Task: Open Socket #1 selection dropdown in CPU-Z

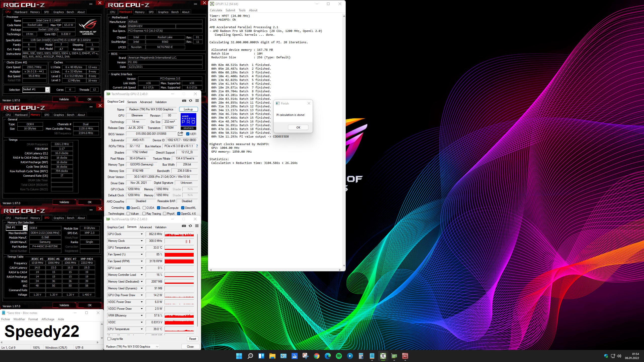Action: pyautogui.click(x=47, y=90)
